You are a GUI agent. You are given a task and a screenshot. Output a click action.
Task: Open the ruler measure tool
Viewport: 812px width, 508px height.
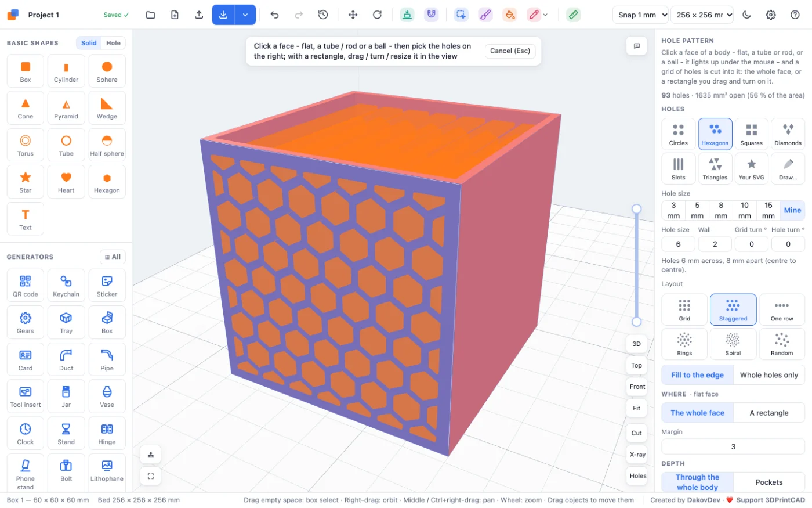pos(574,15)
